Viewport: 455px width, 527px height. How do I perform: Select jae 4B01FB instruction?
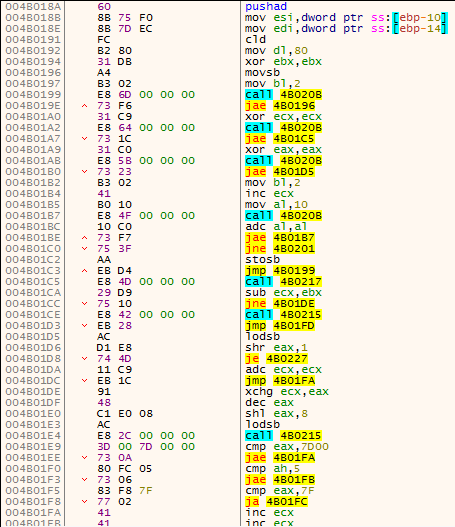tap(280, 480)
